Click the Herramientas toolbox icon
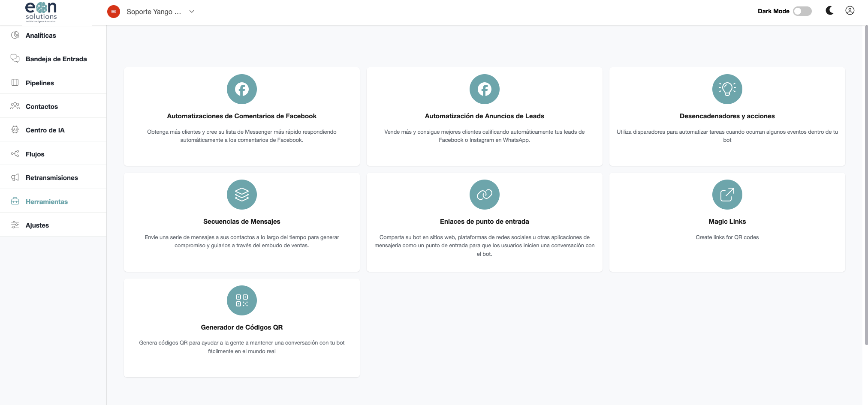 tap(15, 201)
